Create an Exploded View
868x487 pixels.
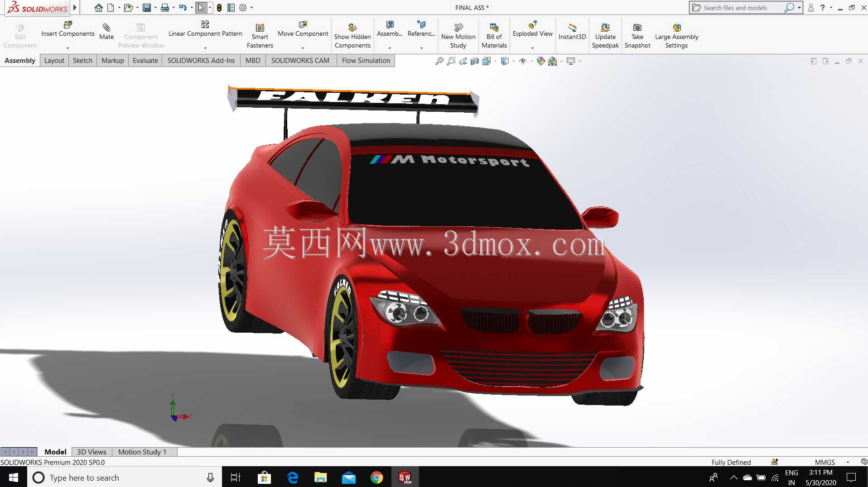[533, 29]
